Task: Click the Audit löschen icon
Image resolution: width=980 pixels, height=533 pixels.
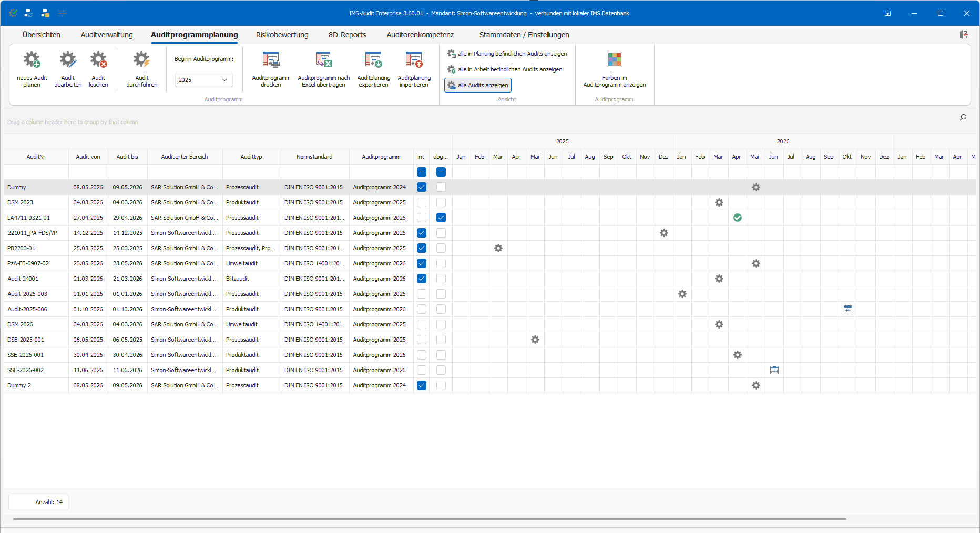Action: pos(98,60)
